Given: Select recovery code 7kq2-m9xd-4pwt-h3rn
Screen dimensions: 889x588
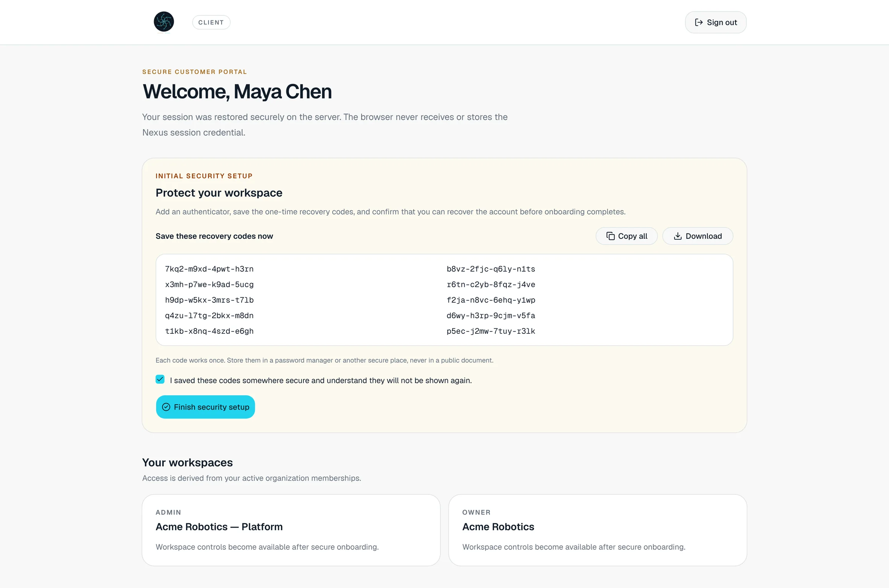Looking at the screenshot, I should click(209, 269).
